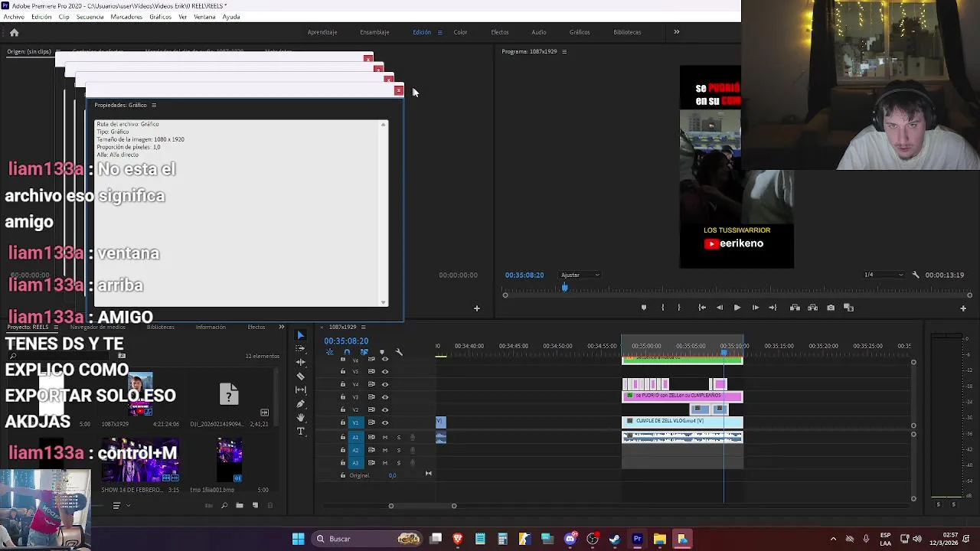Toggle V4 track output eye

[x=385, y=384]
